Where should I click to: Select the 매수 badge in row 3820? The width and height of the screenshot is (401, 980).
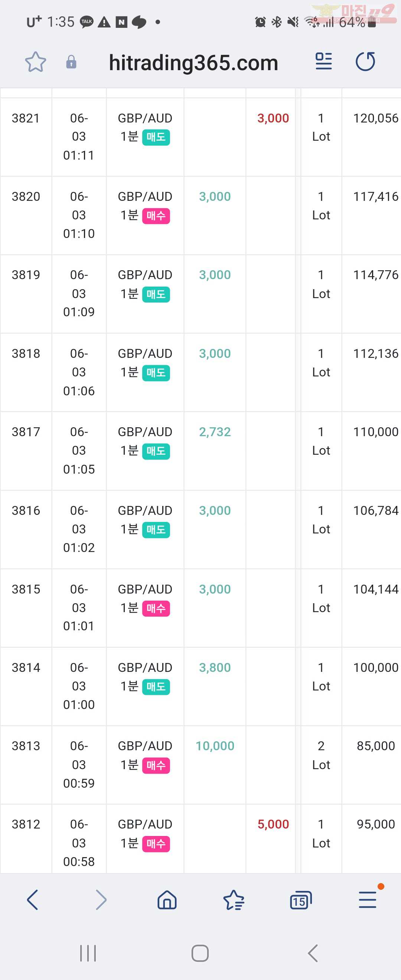(156, 216)
